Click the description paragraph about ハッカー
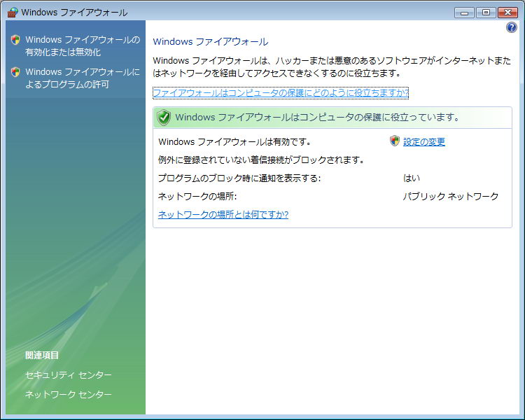 332,67
